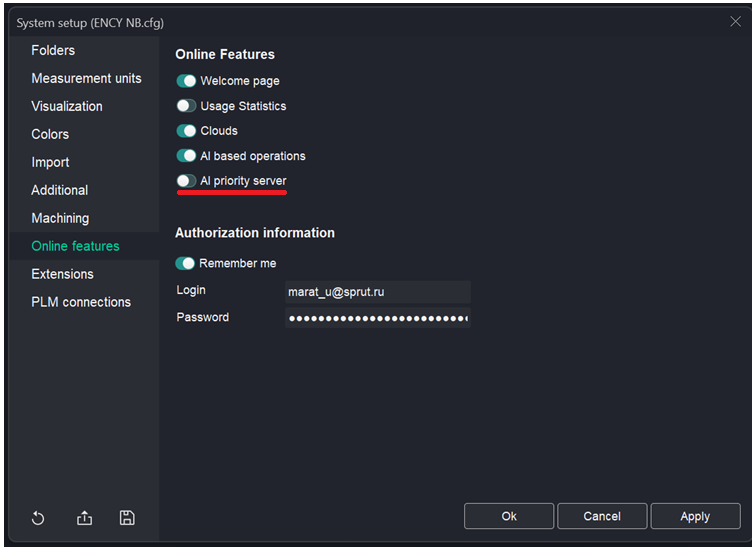Click the reset settings icon
The width and height of the screenshot is (754, 549).
pyautogui.click(x=38, y=518)
